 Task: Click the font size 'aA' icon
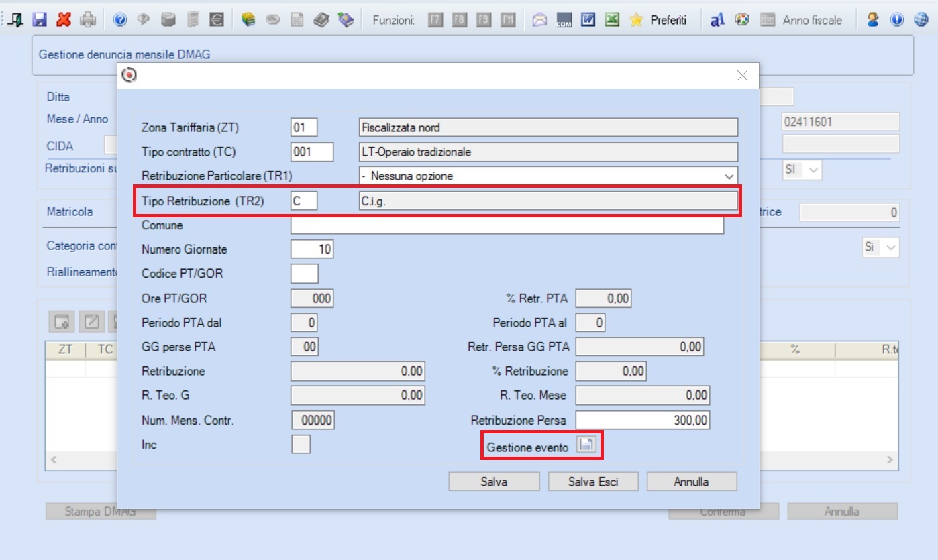coord(717,20)
